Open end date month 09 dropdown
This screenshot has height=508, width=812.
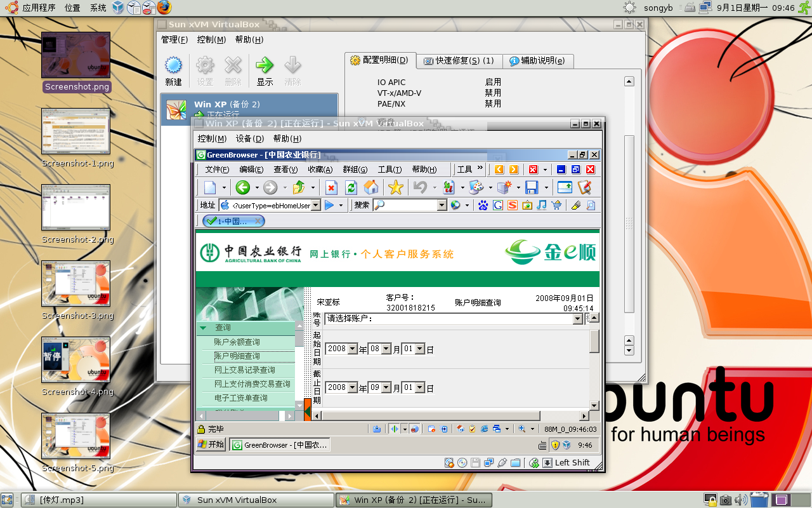(386, 387)
